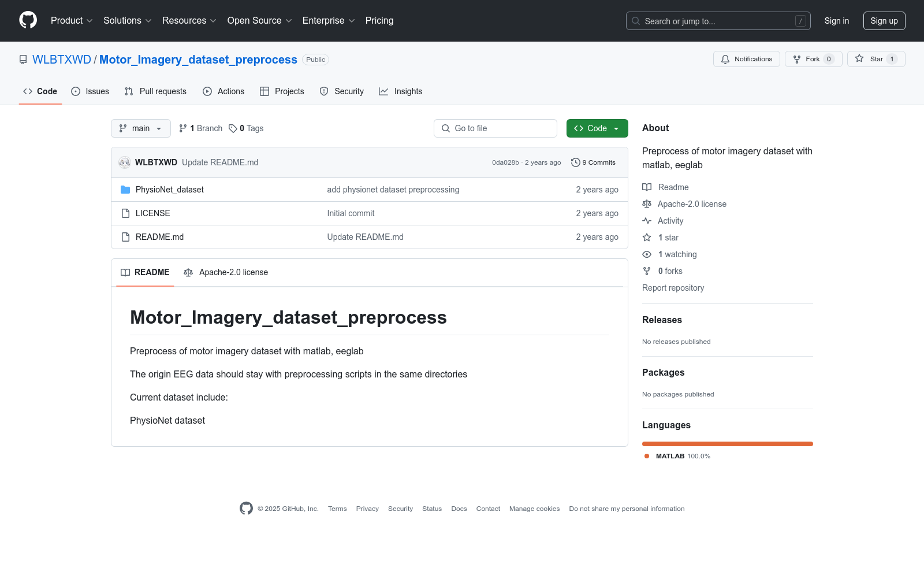Click the bell icon in Notifications button
This screenshot has width=924, height=578.
(725, 59)
